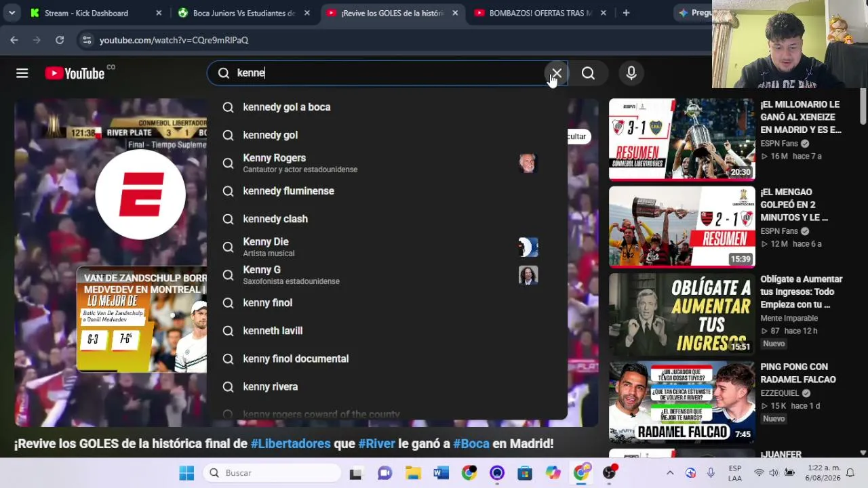The width and height of the screenshot is (868, 488).
Task: Clear the search box text
Action: (556, 73)
